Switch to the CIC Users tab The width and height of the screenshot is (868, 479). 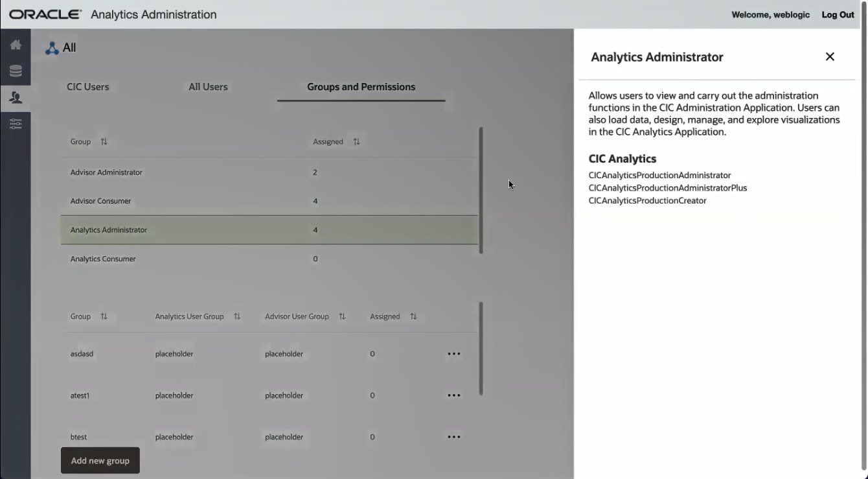point(88,87)
